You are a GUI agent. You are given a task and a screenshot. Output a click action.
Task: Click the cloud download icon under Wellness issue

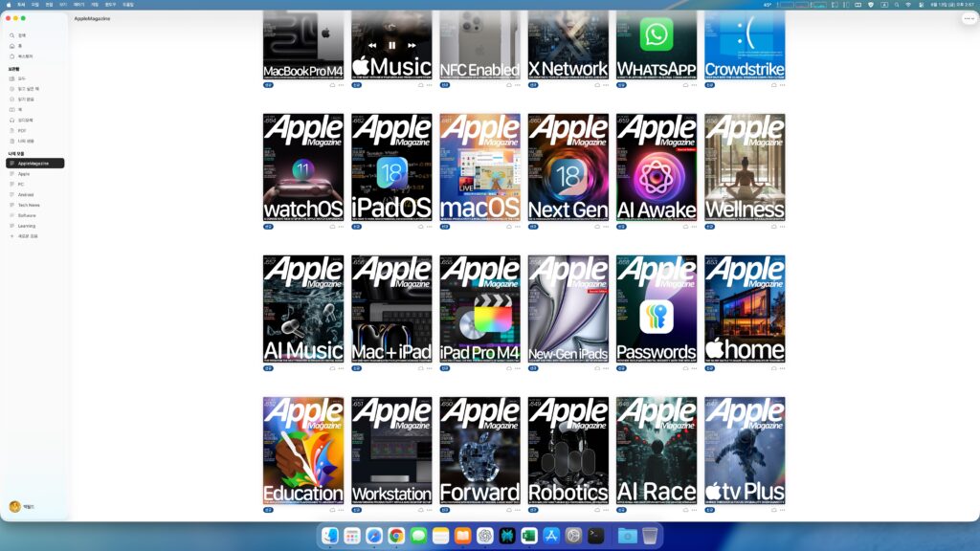tap(773, 227)
